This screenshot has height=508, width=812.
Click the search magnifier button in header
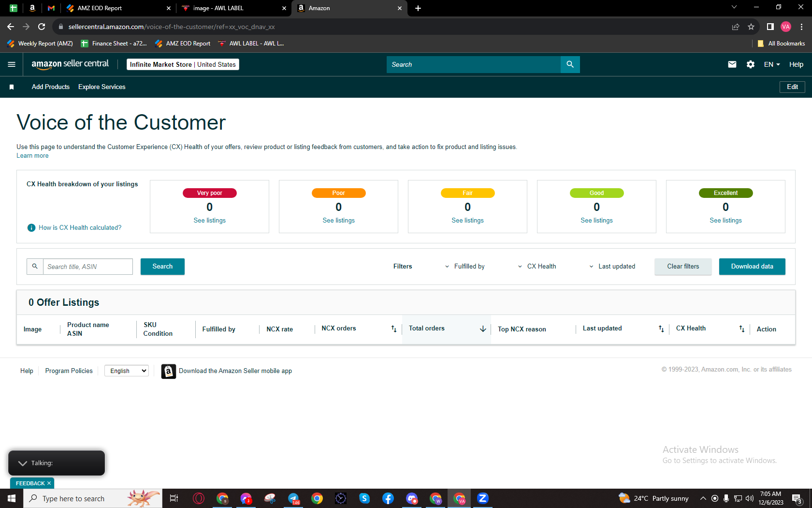[570, 64]
